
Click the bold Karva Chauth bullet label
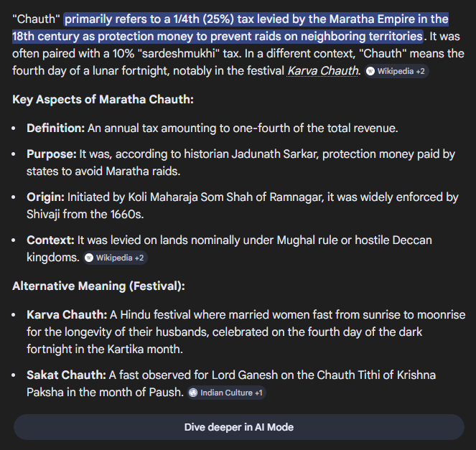[66, 315]
